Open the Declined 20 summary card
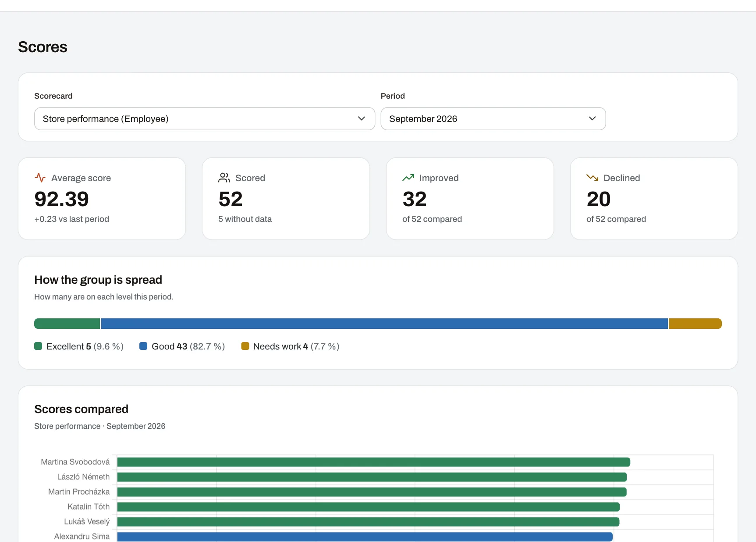756x542 pixels. 654,199
